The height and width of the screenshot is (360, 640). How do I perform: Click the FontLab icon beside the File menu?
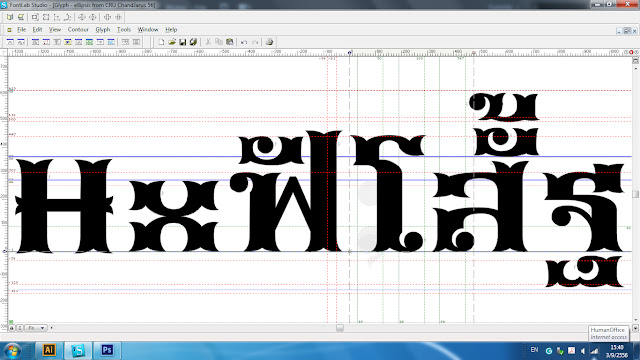9,30
